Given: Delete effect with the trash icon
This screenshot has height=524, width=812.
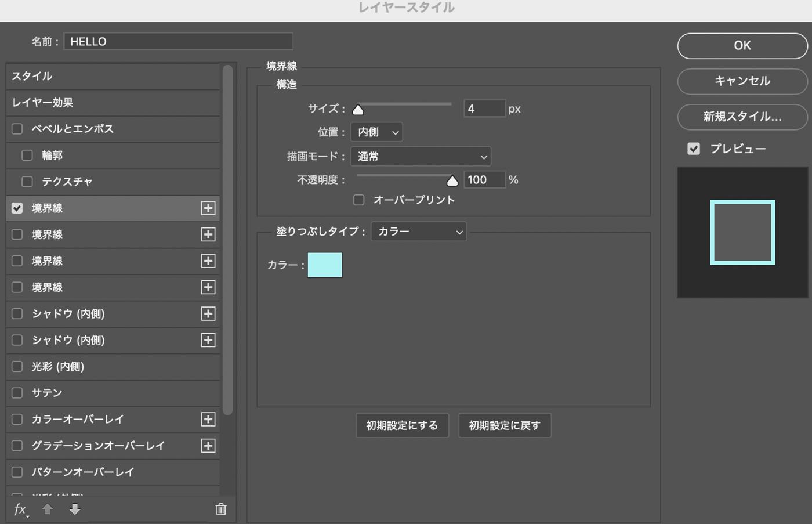Looking at the screenshot, I should pyautogui.click(x=221, y=509).
